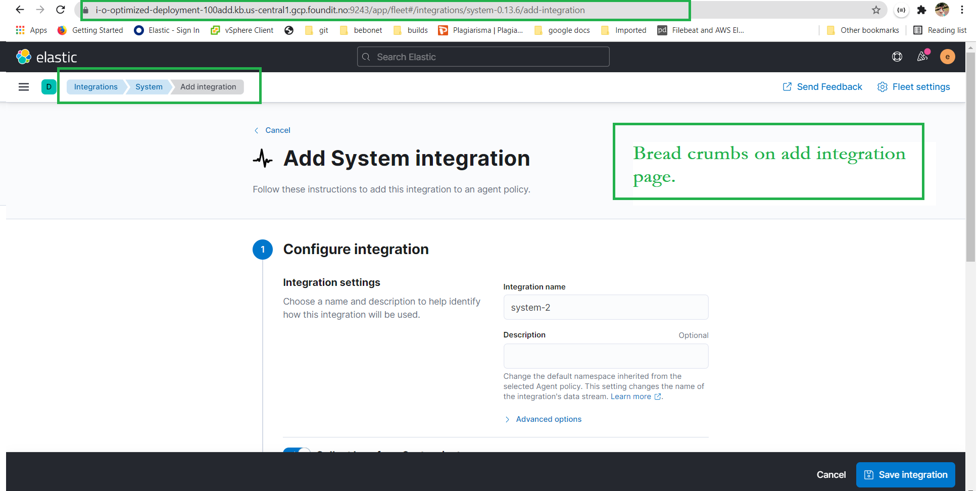Open the Chrome three-dot menu

(x=962, y=10)
